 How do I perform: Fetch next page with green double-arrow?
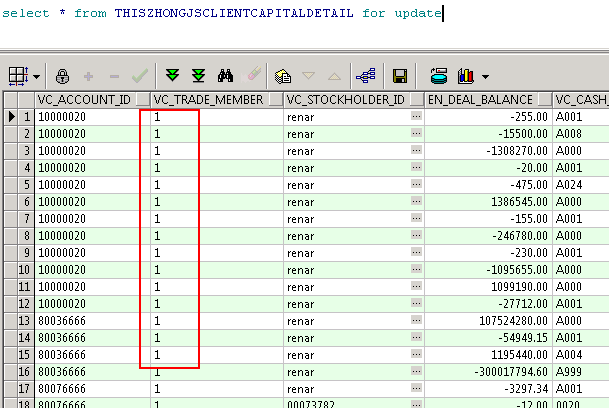coord(172,75)
